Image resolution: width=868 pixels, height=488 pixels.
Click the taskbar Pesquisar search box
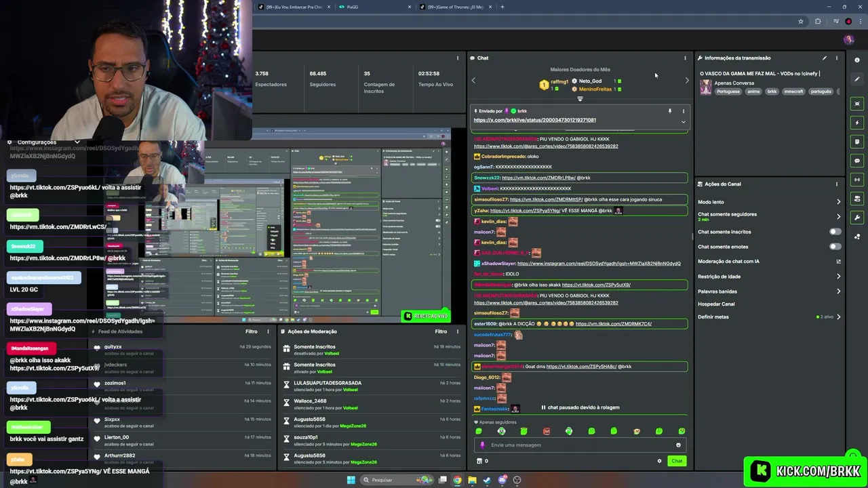coord(397,480)
